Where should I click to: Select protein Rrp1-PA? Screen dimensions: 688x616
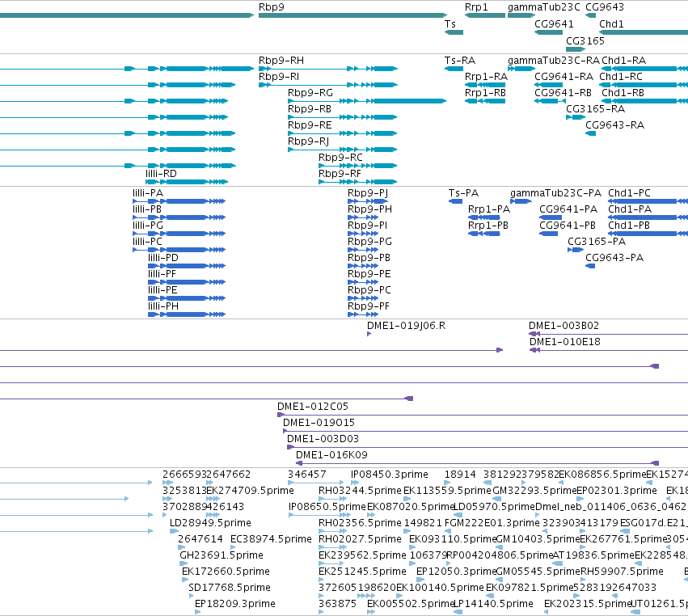[x=489, y=209]
